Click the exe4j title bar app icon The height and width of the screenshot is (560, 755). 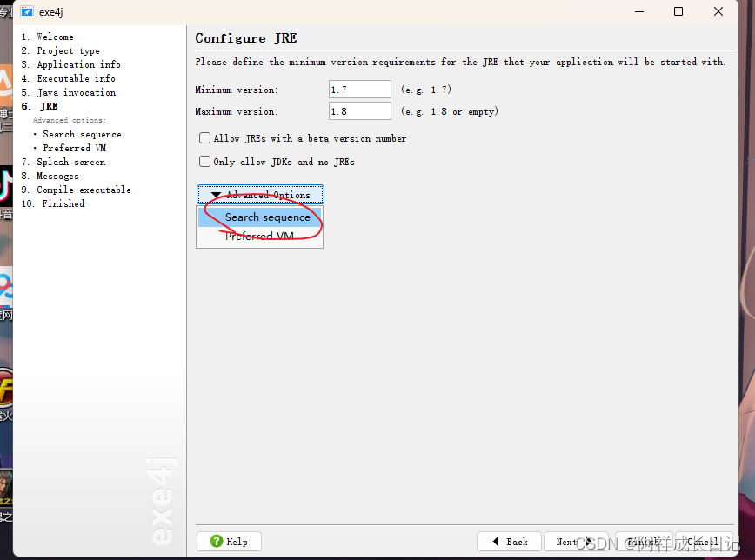[x=27, y=11]
